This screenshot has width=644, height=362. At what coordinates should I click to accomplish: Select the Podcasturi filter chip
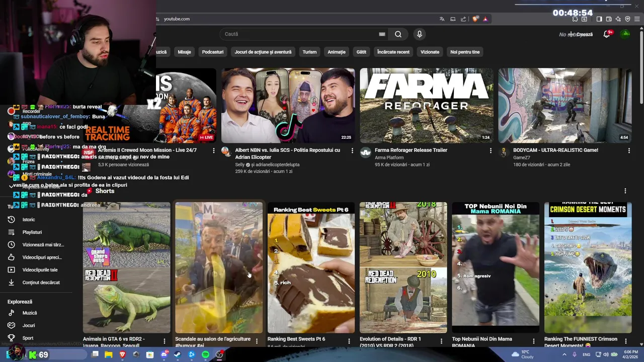coord(213,52)
